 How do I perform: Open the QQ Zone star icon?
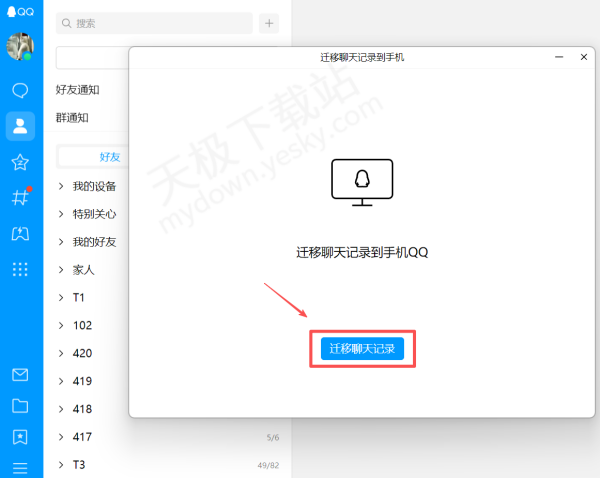pos(20,162)
